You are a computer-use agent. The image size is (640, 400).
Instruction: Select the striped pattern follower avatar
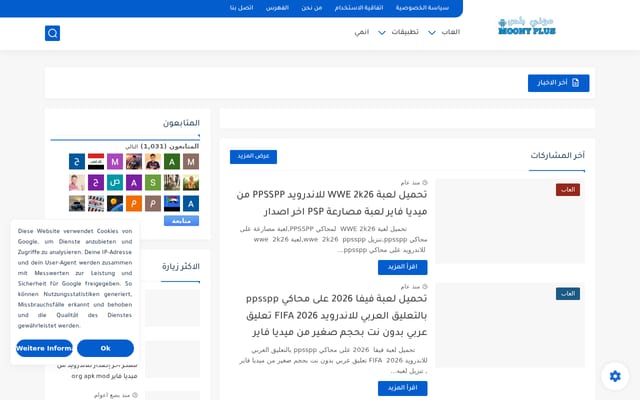[x=96, y=204]
